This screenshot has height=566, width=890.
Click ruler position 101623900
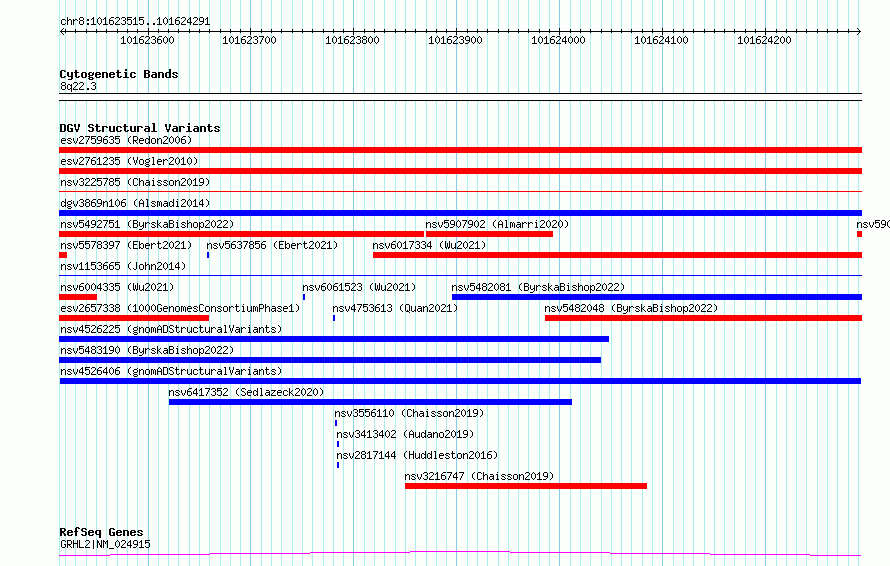pyautogui.click(x=455, y=40)
